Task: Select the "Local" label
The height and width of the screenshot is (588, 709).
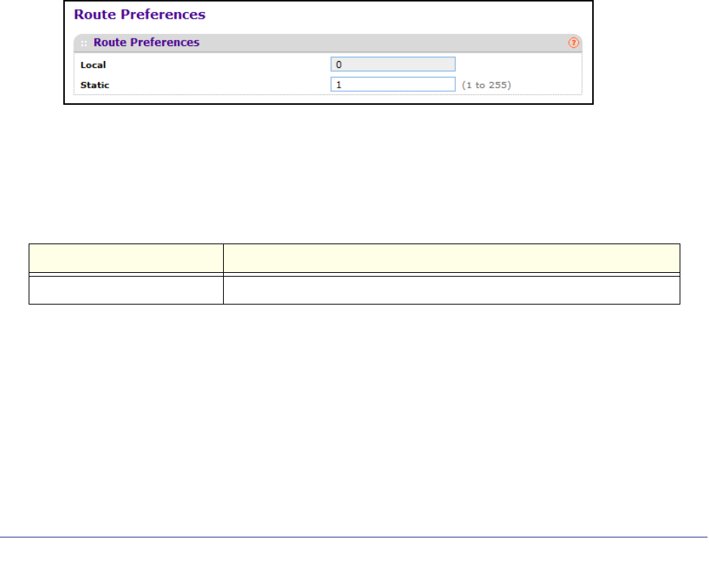Action: (93, 65)
